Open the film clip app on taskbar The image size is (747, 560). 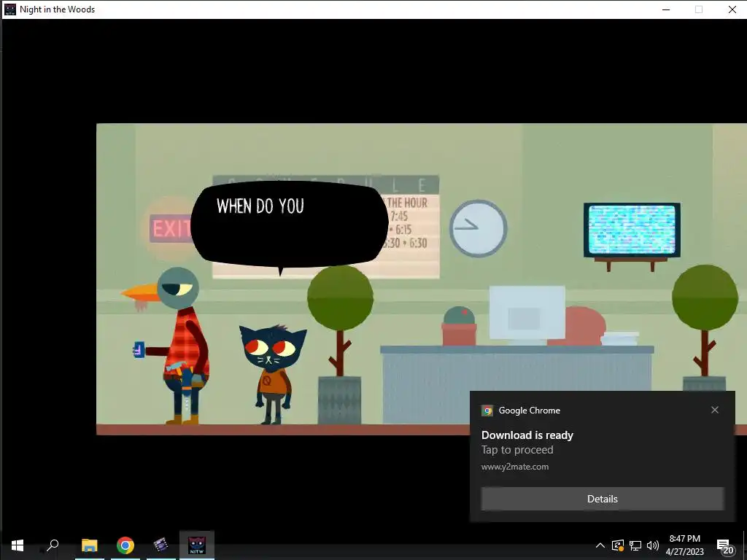[161, 545]
